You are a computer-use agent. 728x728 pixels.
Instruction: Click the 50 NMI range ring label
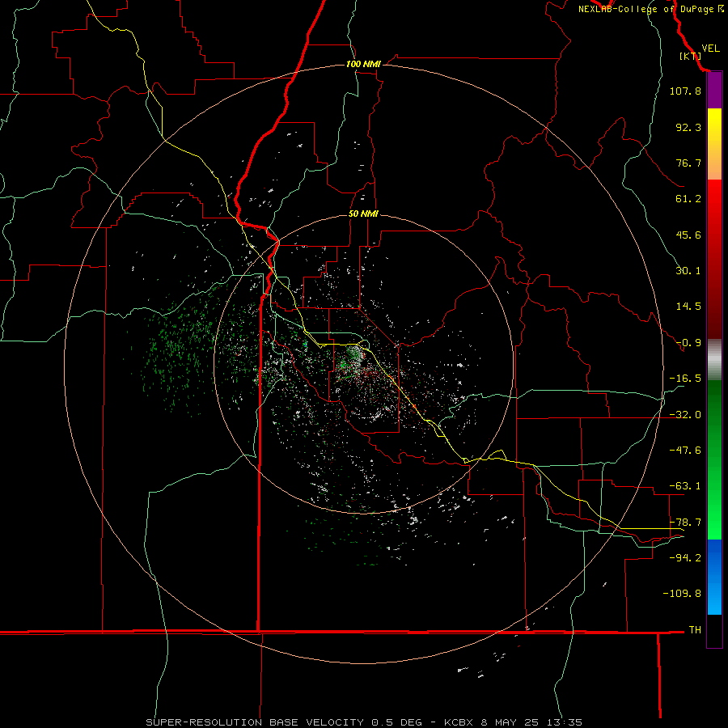[363, 214]
